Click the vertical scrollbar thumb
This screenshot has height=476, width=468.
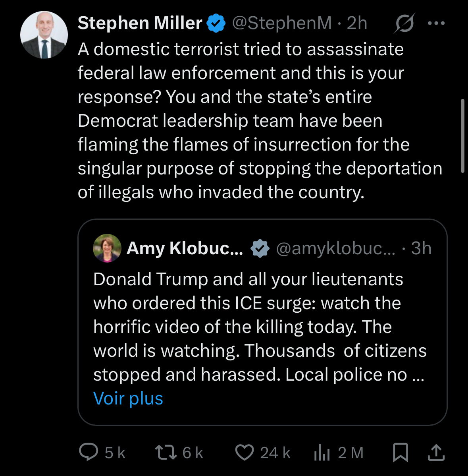click(x=462, y=136)
